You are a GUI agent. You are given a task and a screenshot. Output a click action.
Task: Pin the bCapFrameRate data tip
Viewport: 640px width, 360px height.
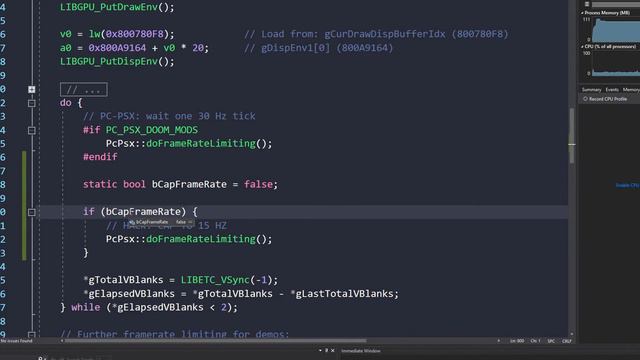coord(190,222)
